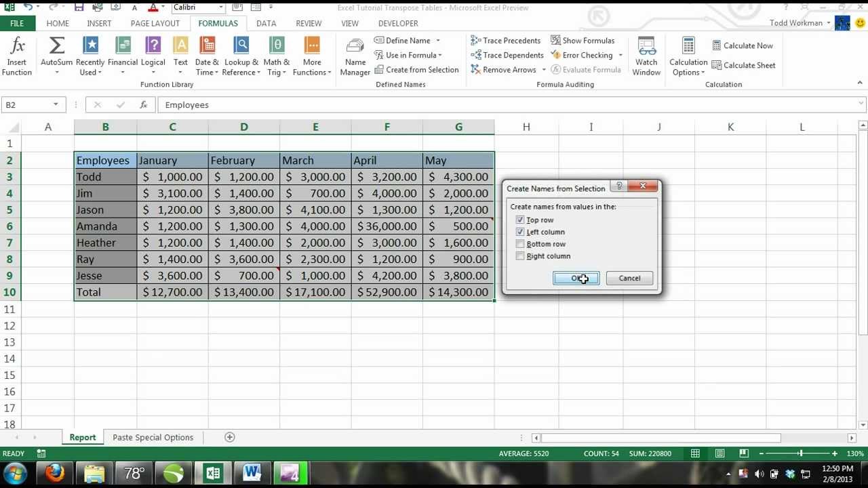
Task: Expand the Remove Arrows dropdown arrow
Action: pos(544,70)
